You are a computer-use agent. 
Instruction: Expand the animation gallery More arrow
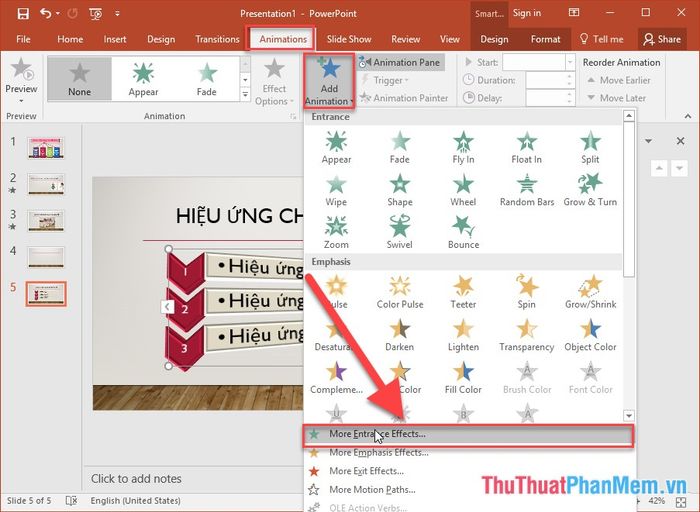(x=245, y=95)
